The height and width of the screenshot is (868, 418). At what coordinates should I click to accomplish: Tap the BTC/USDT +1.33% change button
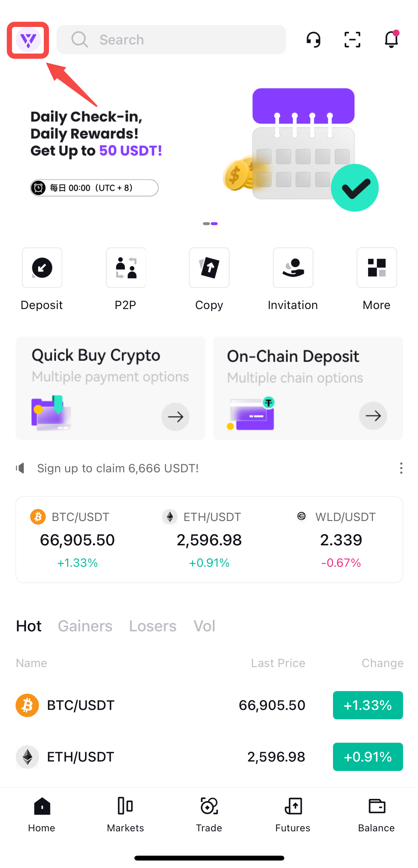point(368,705)
